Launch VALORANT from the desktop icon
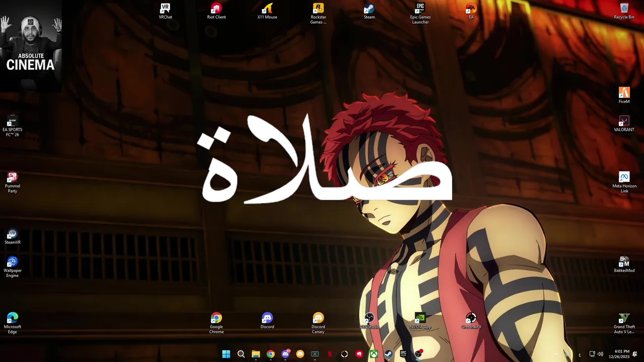This screenshot has width=644, height=362. coord(624,124)
